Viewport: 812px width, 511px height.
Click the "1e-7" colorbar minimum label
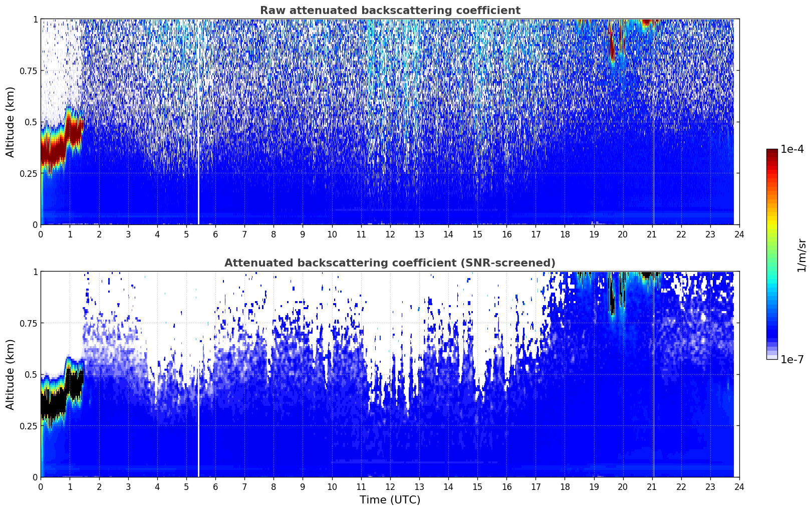coord(792,359)
